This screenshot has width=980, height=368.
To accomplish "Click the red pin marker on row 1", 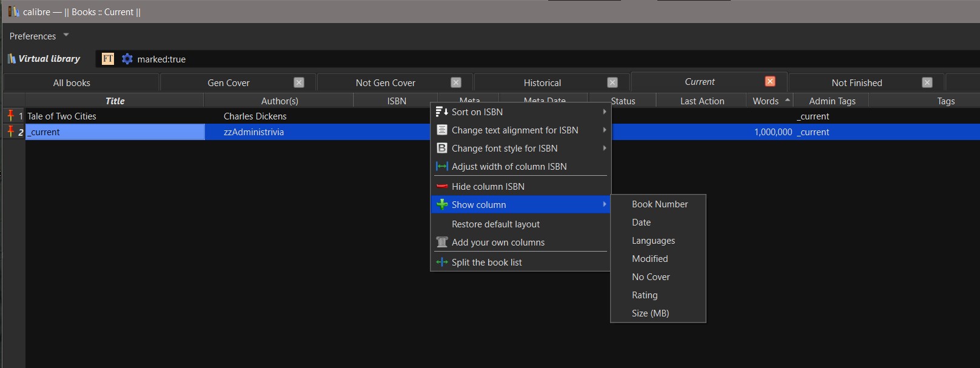I will (10, 115).
